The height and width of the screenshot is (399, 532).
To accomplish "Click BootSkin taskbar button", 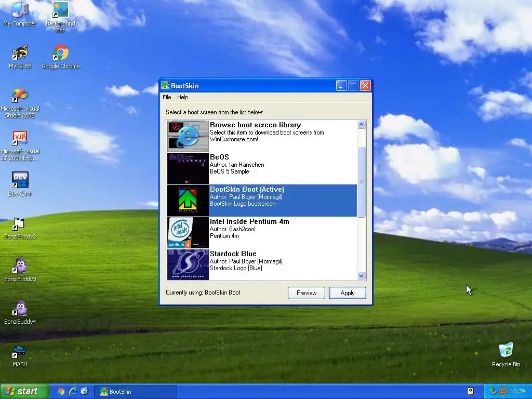I will pos(135,392).
